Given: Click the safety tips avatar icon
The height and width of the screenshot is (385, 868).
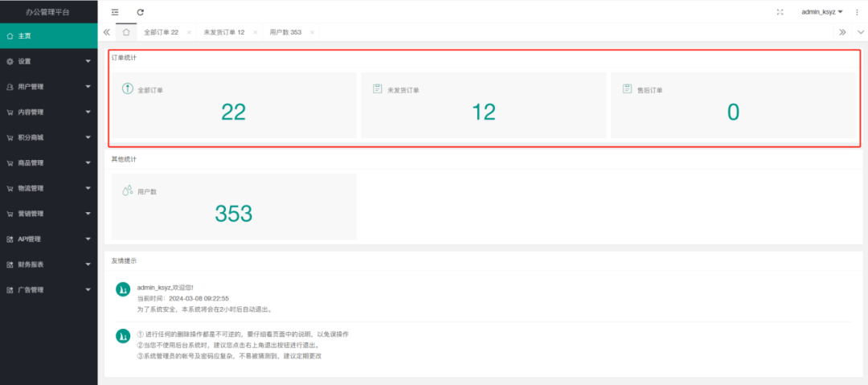Looking at the screenshot, I should tap(123, 336).
